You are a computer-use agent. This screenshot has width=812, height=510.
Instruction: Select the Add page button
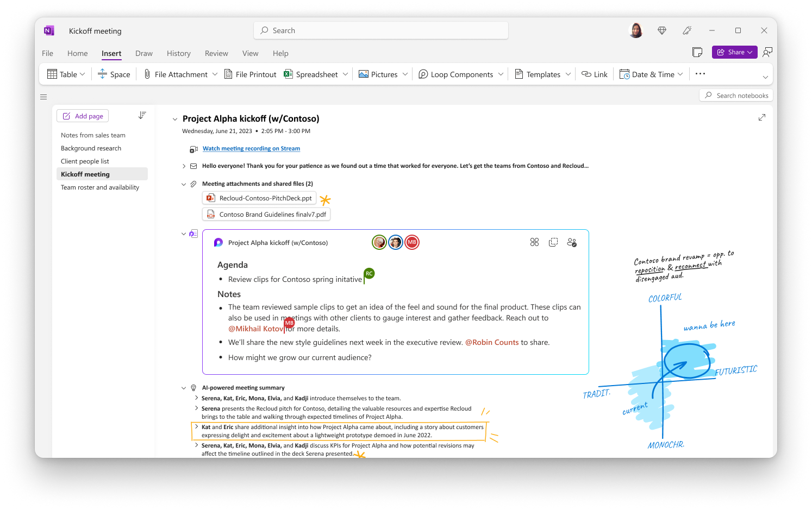(82, 115)
